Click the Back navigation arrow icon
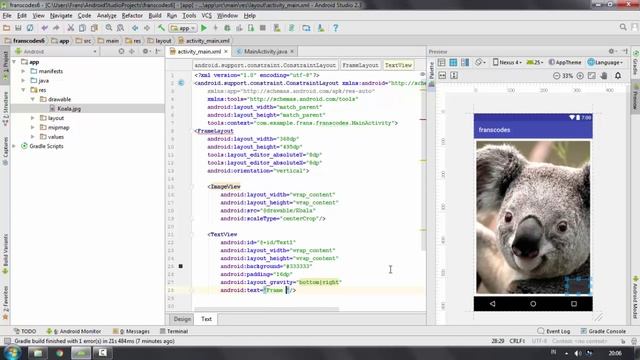Viewport: 640px width, 360px height. click(135, 28)
